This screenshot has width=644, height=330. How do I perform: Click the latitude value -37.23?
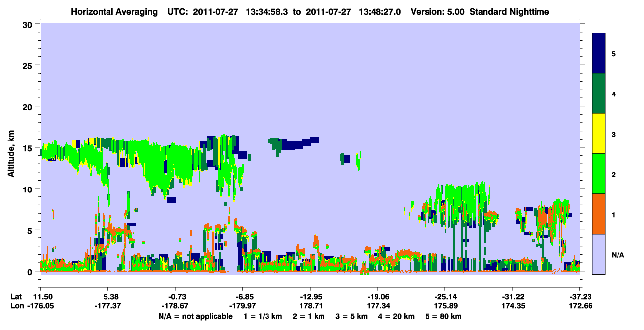[579, 296]
